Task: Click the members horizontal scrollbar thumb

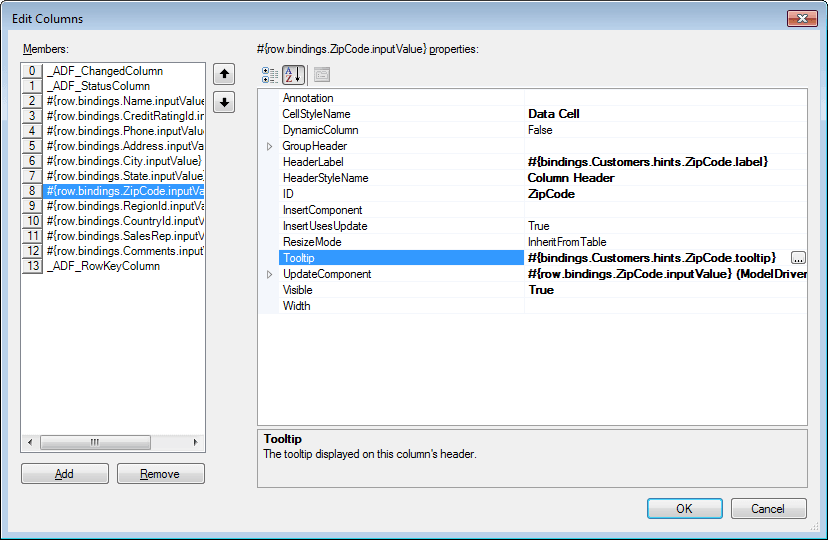Action: pyautogui.click(x=95, y=442)
